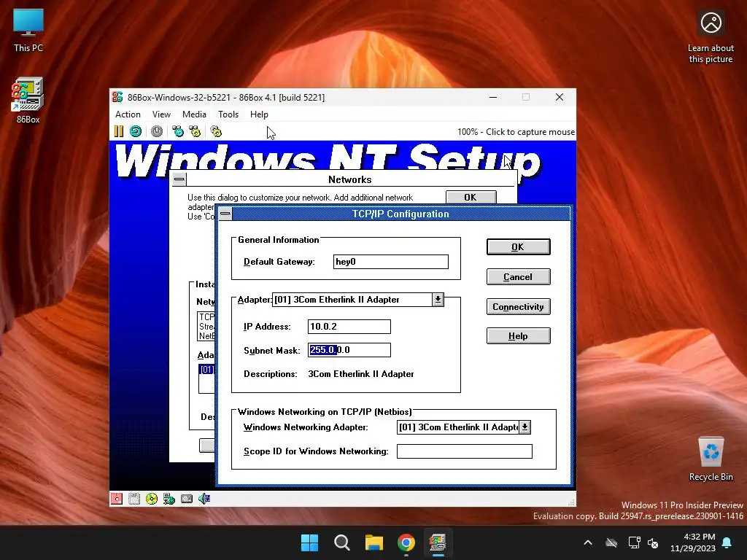Click the Connectivity button
This screenshot has width=747, height=560.
click(519, 307)
